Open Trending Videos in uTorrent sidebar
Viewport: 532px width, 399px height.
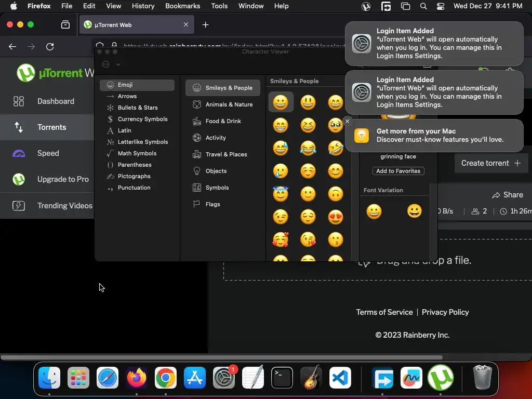[47, 206]
